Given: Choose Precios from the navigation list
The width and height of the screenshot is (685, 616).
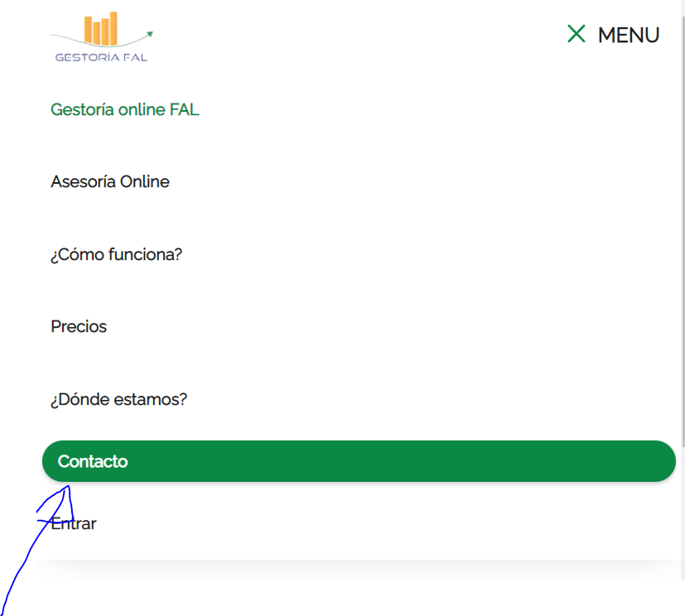Looking at the screenshot, I should [x=79, y=326].
